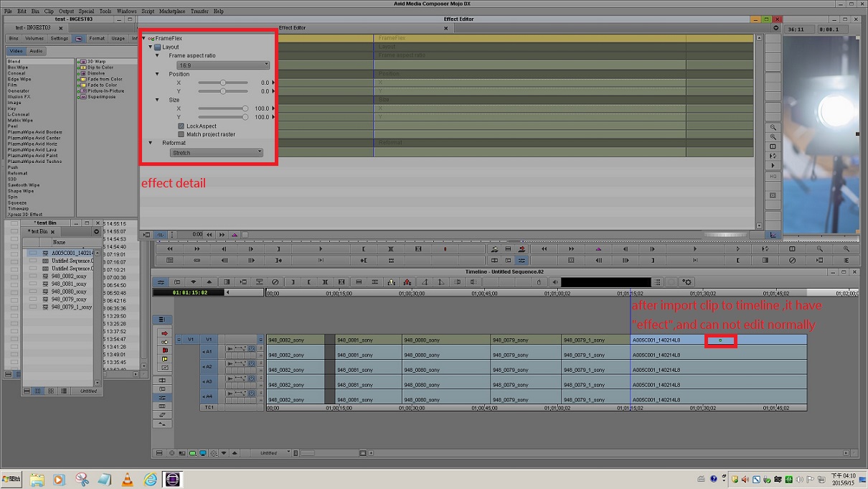Toggle the A3 audio track selector
Viewport: 868px width, 489px height.
[x=209, y=382]
